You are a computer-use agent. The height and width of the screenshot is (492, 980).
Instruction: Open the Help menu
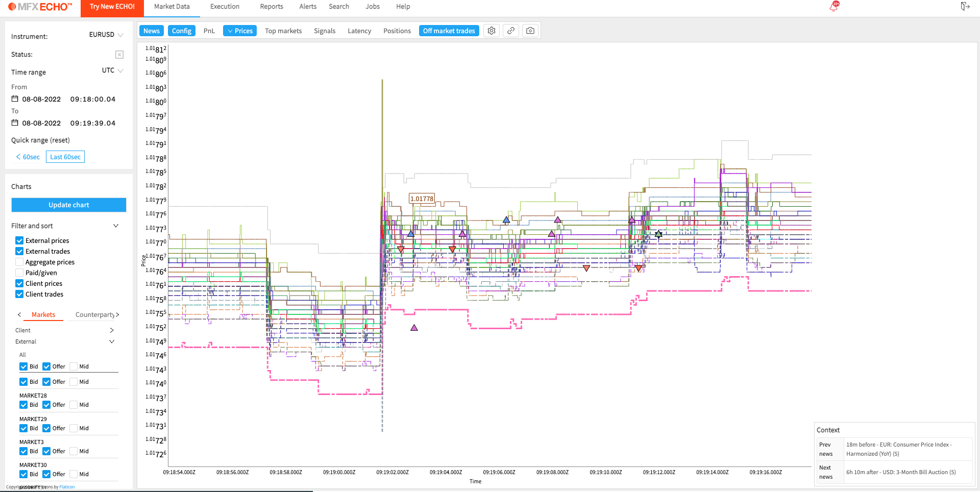[x=403, y=7]
